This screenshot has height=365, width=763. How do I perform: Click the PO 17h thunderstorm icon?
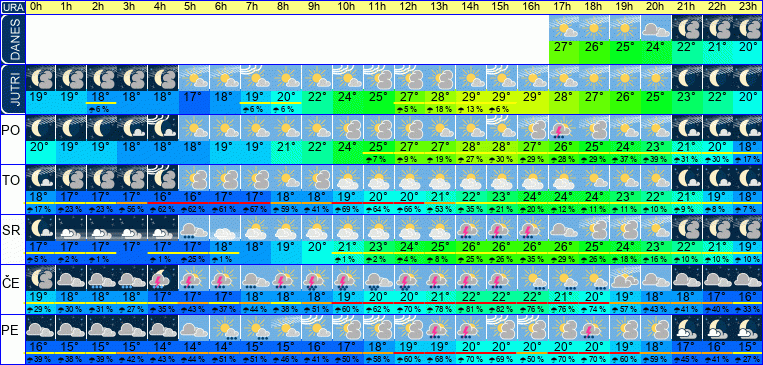pyautogui.click(x=563, y=128)
